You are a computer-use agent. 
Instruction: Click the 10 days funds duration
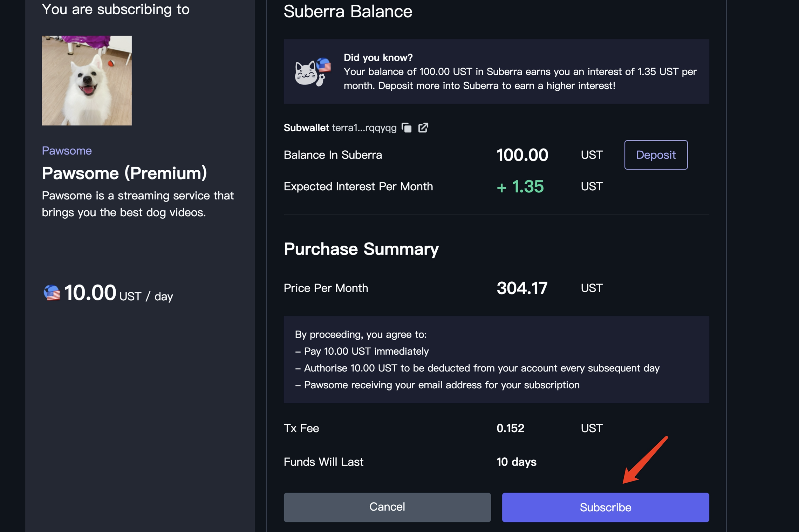516,462
